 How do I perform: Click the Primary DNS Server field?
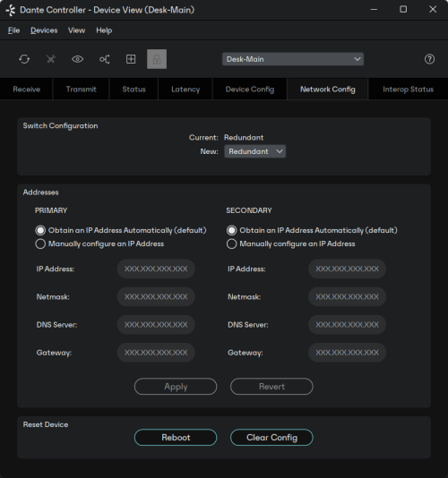tap(156, 325)
